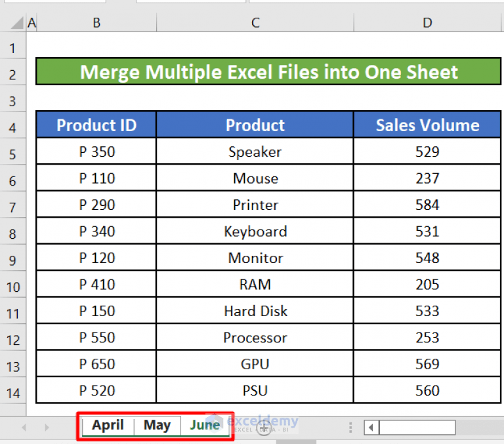The height and width of the screenshot is (444, 504).
Task: Select cell 'P 110'
Action: tap(96, 178)
